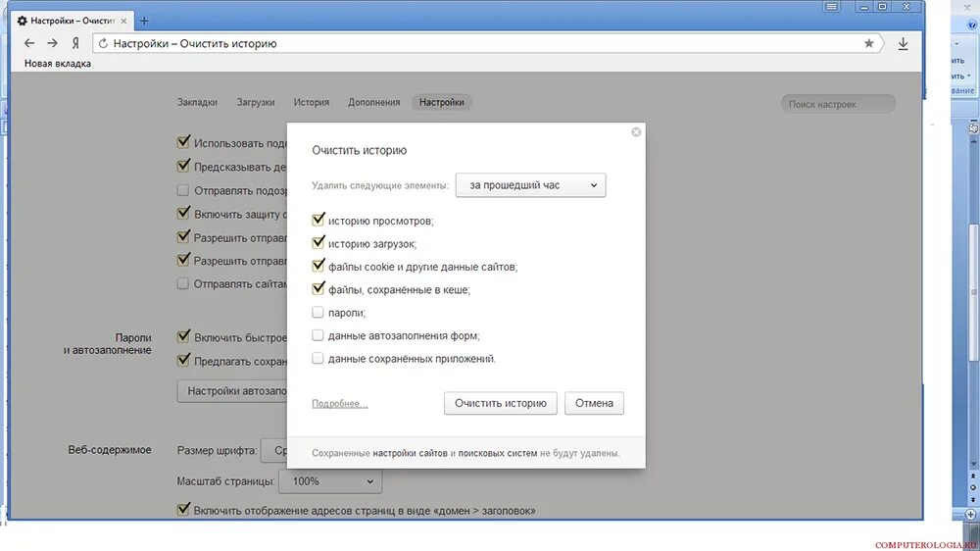The image size is (980, 551).
Task: Switch to Загрузки tab
Action: pyautogui.click(x=256, y=102)
